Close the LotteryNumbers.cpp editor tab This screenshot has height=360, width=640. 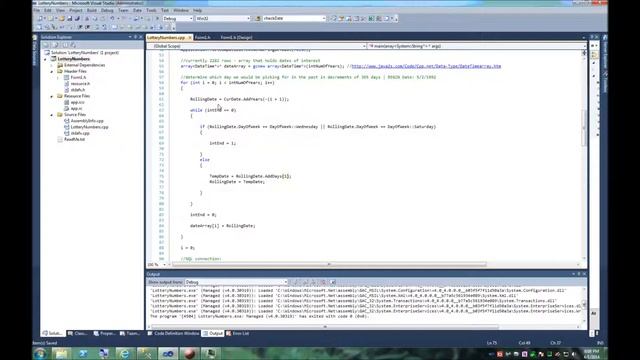190,38
